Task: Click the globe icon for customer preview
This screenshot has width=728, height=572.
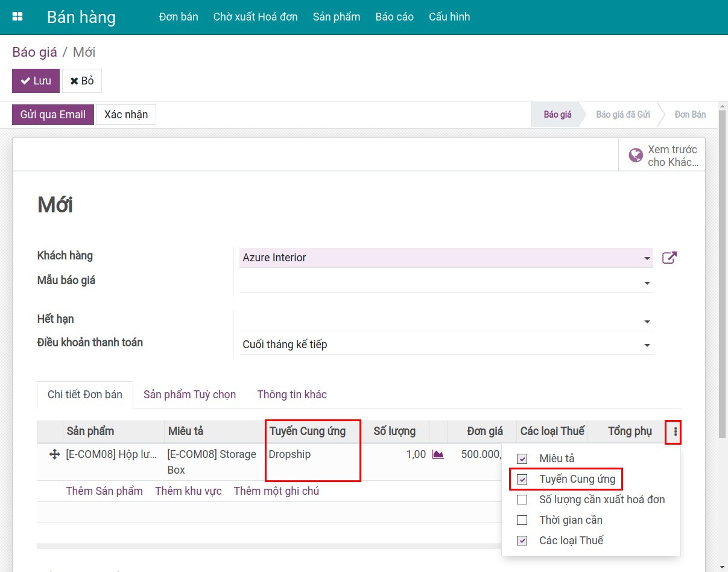Action: coord(636,156)
